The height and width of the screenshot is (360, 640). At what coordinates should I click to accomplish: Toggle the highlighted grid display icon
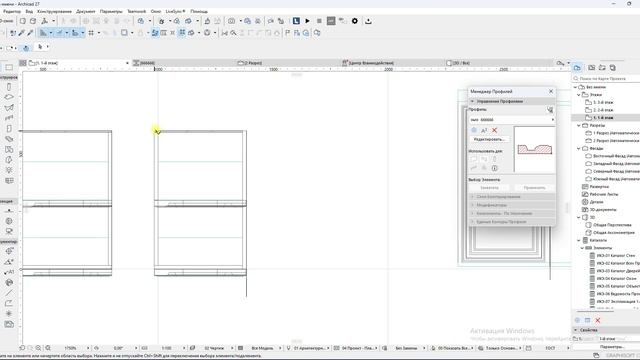[182, 33]
